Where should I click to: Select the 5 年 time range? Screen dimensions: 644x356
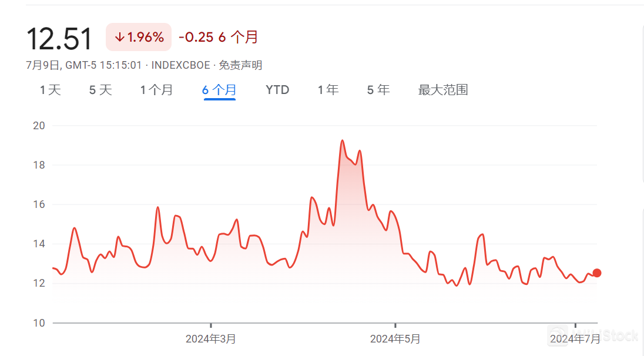pyautogui.click(x=378, y=90)
